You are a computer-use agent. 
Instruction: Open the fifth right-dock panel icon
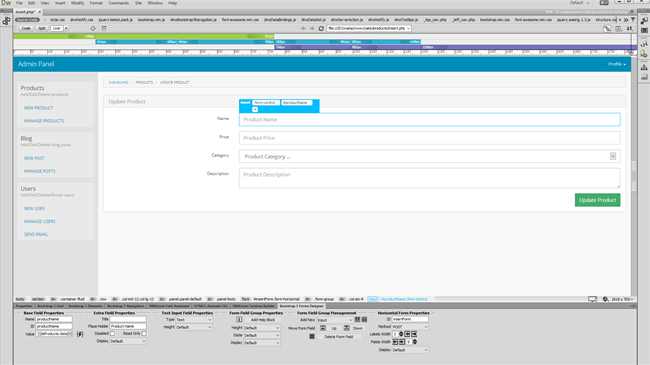644,67
